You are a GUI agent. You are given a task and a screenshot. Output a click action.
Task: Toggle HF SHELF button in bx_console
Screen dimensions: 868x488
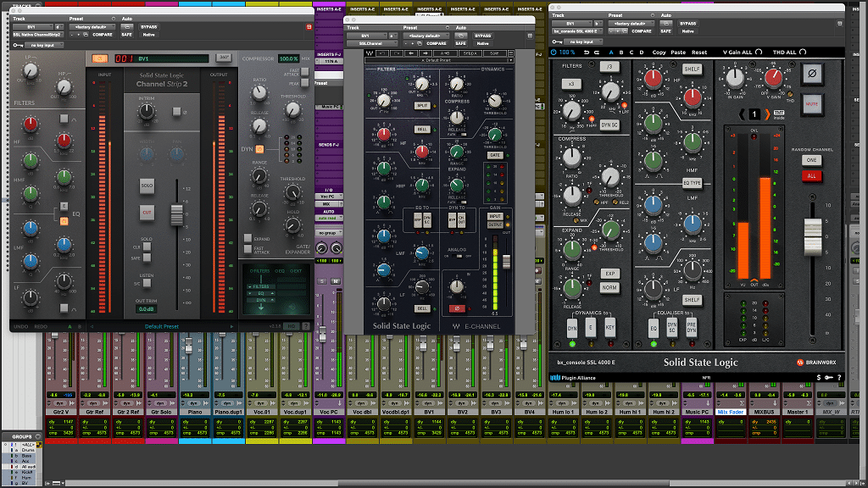692,69
